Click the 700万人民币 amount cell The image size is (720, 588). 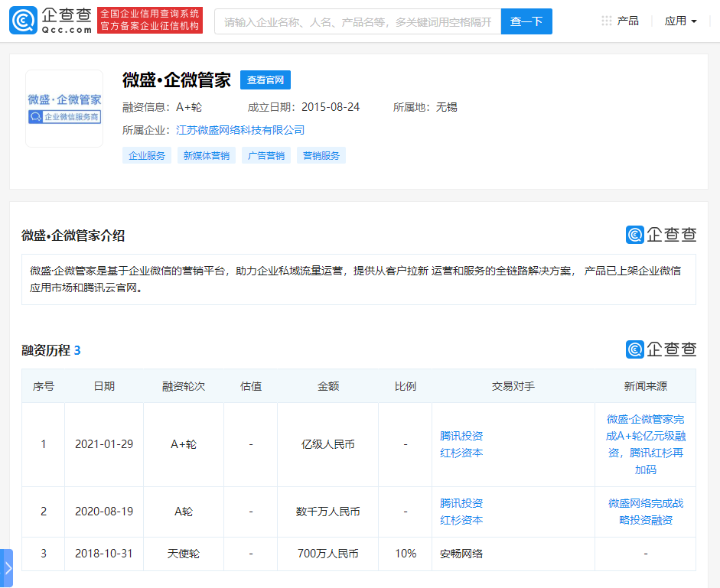tap(327, 554)
